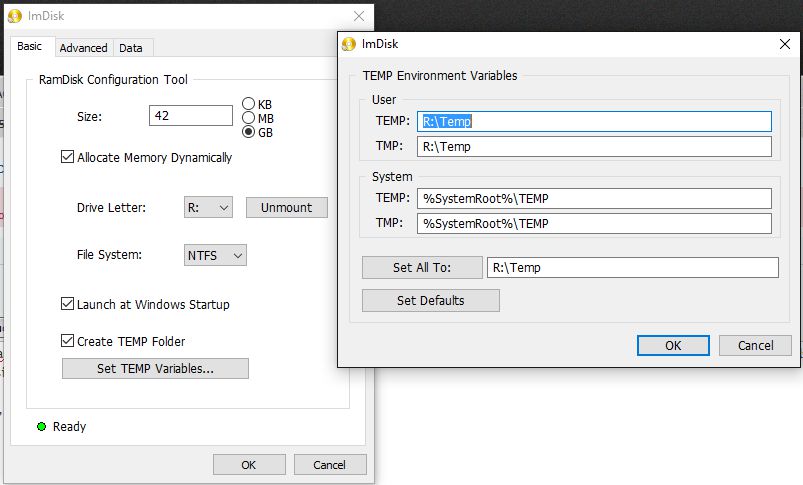Click the System TMP input field
803x485 pixels.
[x=594, y=223]
